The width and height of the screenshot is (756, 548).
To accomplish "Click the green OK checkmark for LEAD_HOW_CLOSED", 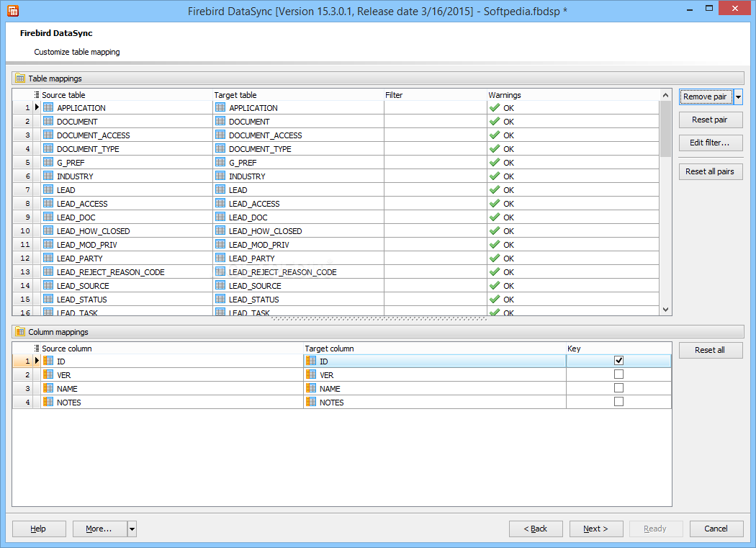I will (494, 230).
